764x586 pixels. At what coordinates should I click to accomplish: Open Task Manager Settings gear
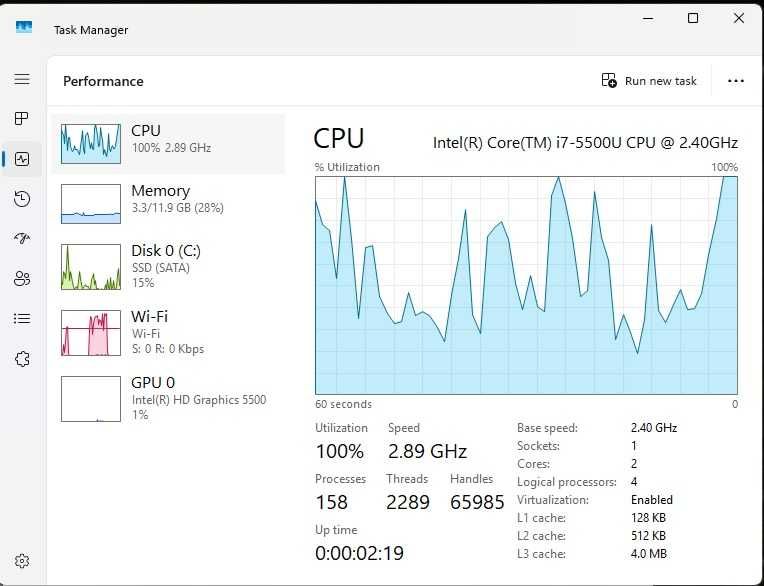[x=22, y=561]
